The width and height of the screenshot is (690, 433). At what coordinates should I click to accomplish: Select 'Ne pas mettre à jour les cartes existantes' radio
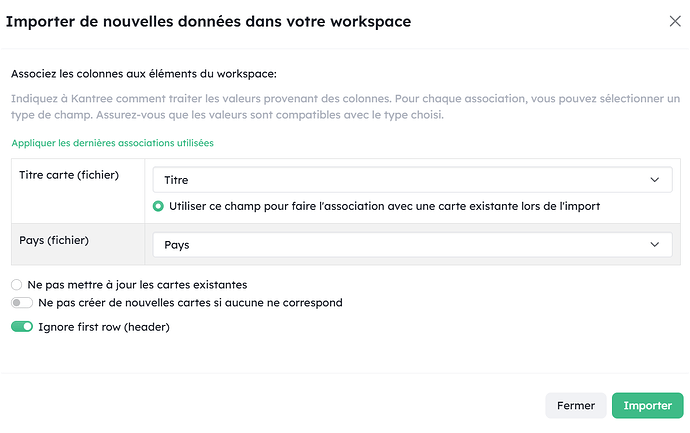coord(16,284)
